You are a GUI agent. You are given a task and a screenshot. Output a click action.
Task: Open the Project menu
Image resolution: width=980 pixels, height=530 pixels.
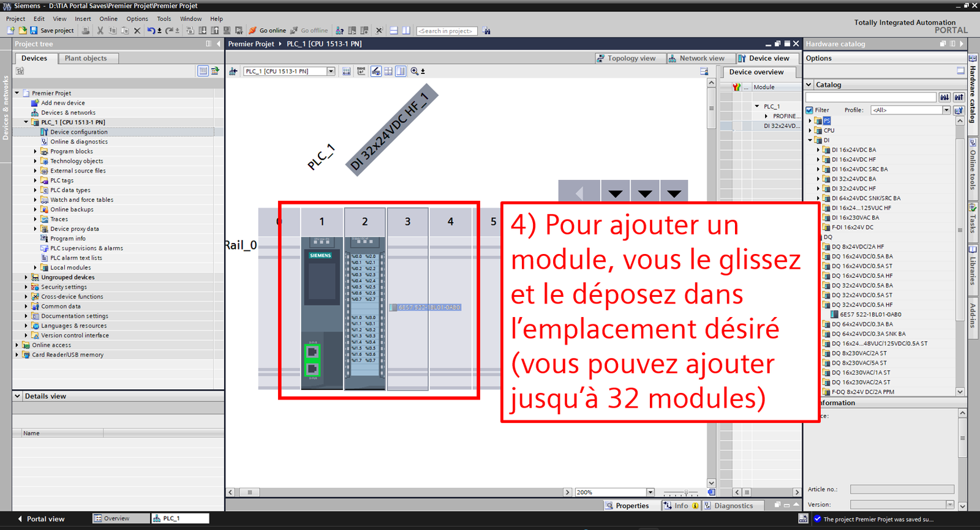pos(15,19)
